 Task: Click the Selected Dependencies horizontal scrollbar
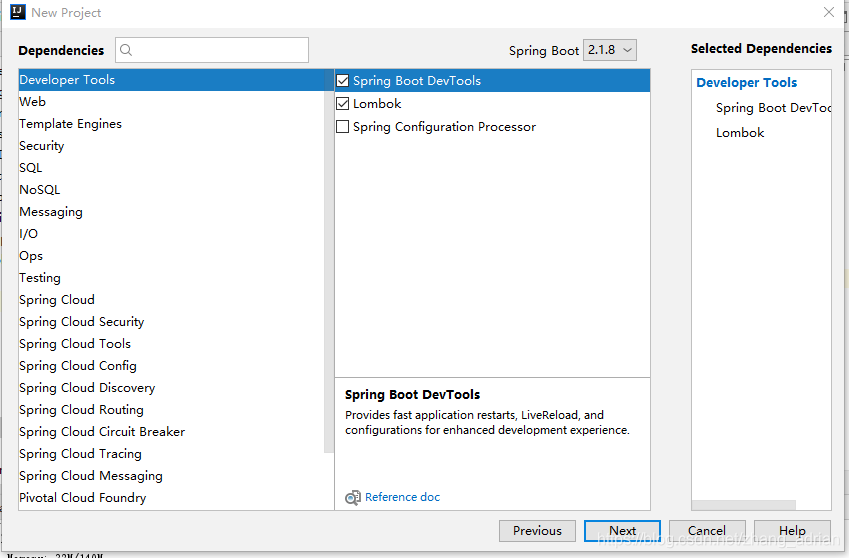(743, 504)
